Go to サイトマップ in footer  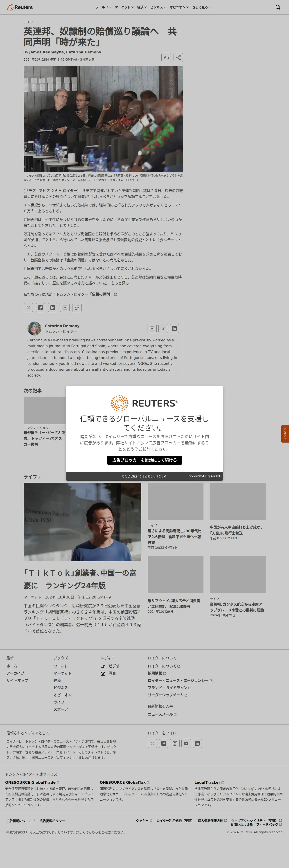point(17,680)
